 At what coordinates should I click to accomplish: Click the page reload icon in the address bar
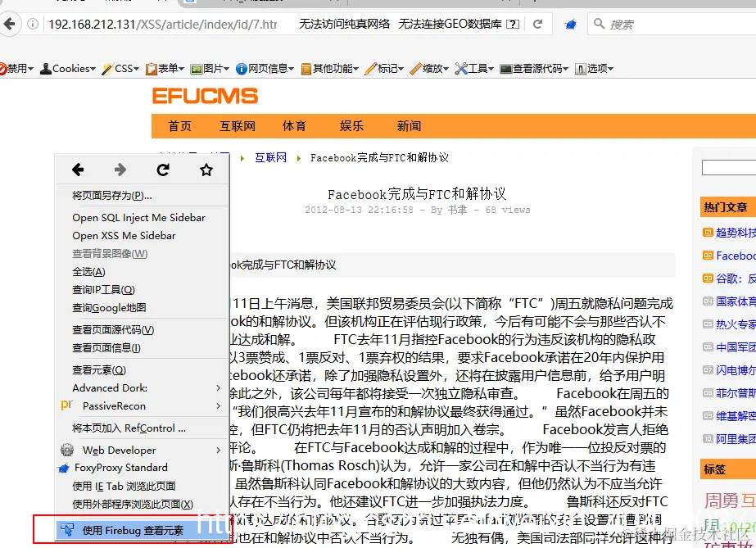tap(540, 24)
